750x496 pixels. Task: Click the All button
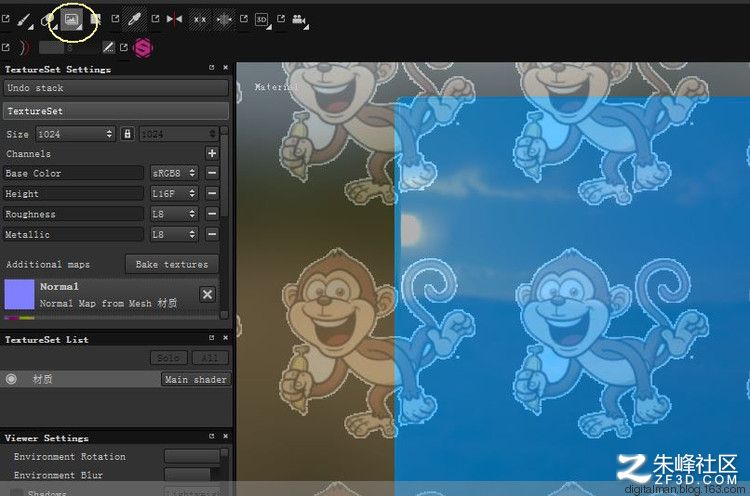[x=210, y=357]
